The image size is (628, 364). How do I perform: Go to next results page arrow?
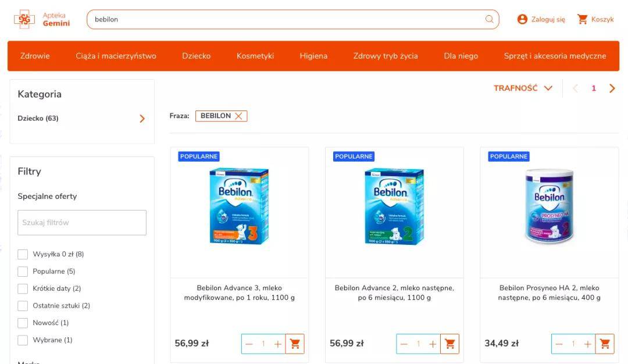[612, 88]
